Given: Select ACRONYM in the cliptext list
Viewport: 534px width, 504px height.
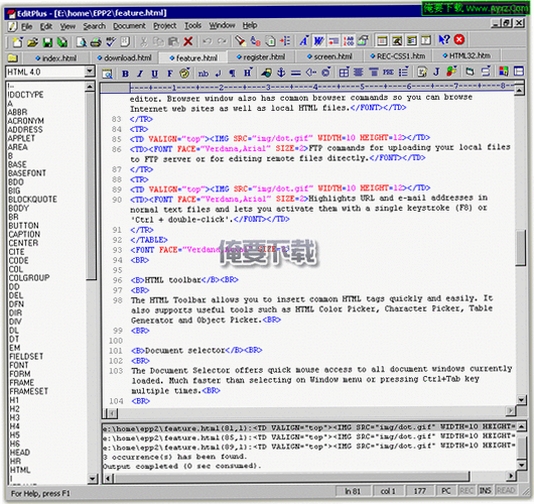Looking at the screenshot, I should click(26, 121).
